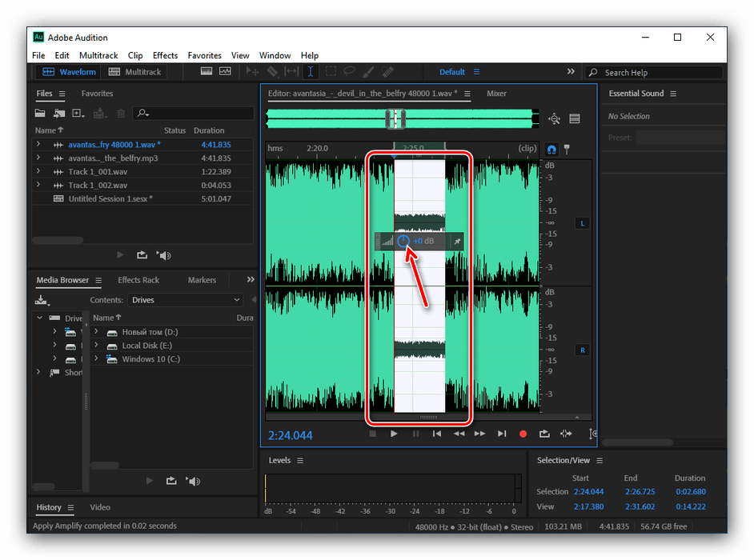The image size is (754, 560).
Task: Toggle loop playback in editor transport
Action: click(544, 434)
